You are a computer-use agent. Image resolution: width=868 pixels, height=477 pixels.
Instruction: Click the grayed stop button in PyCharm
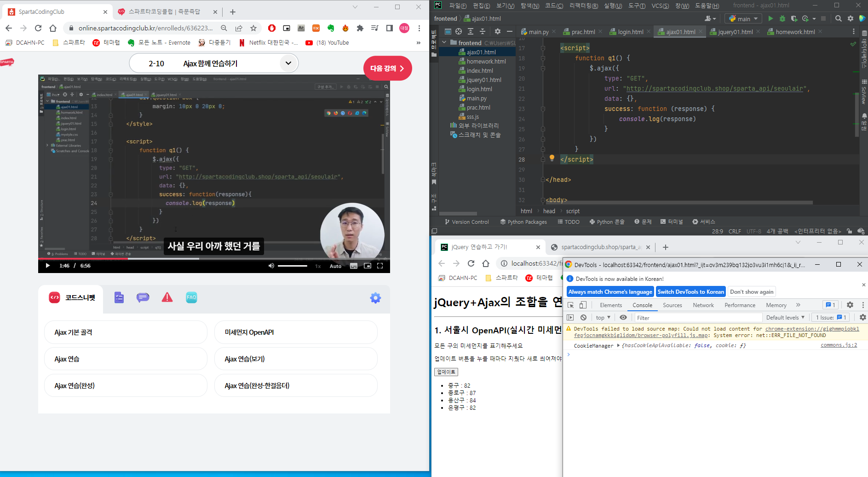point(823,18)
